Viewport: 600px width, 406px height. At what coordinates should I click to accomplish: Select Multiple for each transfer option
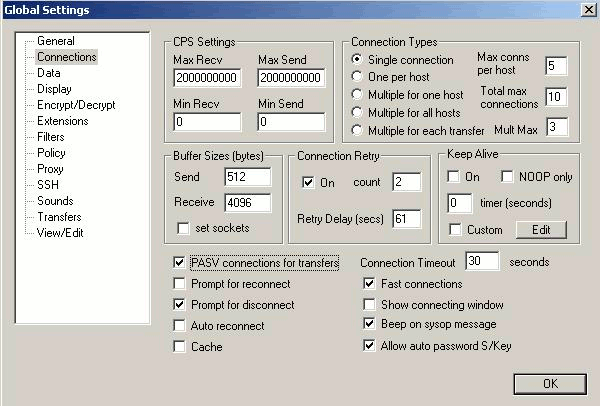[x=358, y=130]
